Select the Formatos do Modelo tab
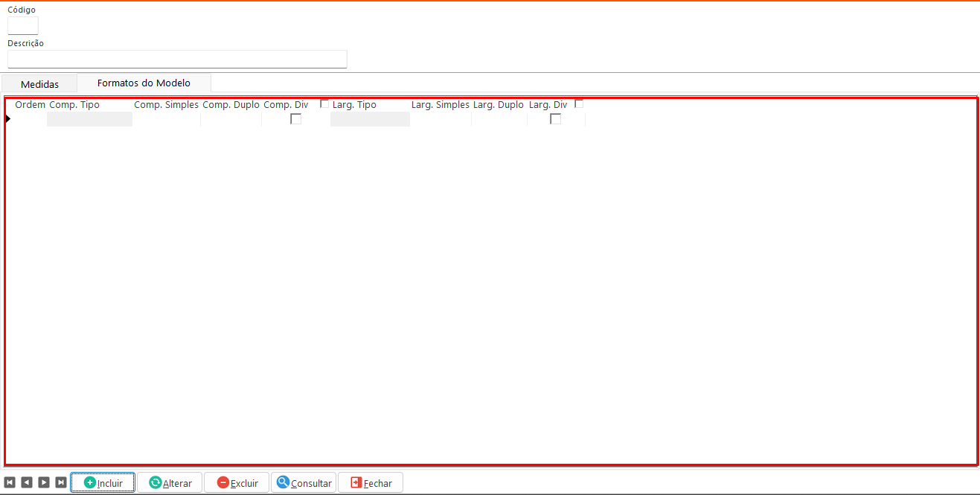 [144, 83]
